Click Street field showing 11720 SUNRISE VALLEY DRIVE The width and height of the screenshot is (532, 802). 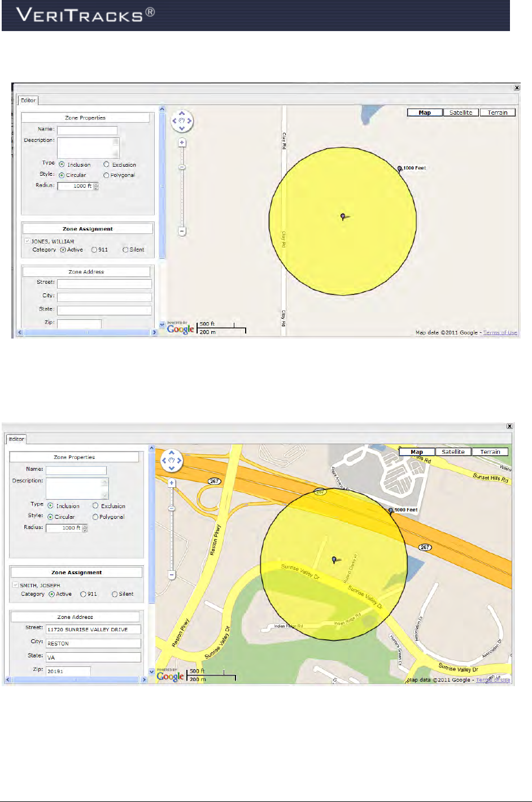tap(93, 629)
